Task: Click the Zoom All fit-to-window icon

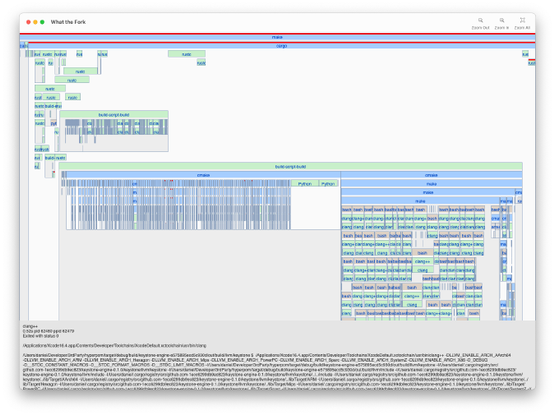Action: coord(522,20)
